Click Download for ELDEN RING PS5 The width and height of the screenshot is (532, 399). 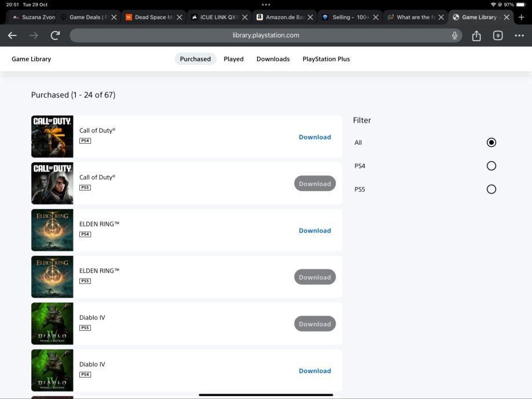[315, 277]
